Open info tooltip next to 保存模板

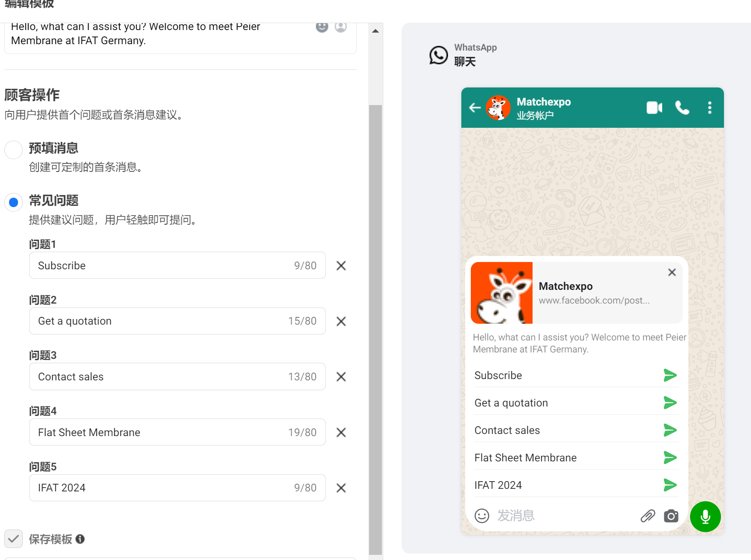80,539
